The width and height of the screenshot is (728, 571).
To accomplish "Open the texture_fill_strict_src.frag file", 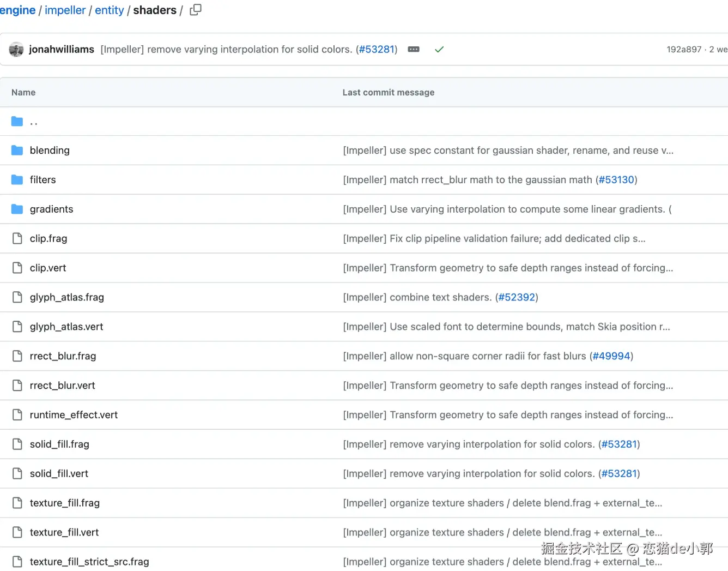I will [89, 562].
